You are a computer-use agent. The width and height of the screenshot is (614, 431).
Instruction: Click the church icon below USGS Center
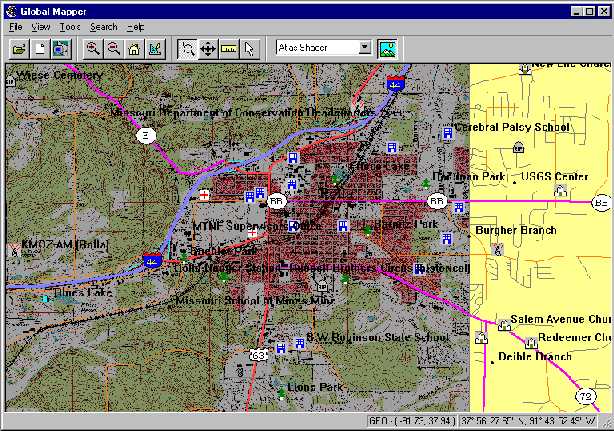[x=561, y=191]
